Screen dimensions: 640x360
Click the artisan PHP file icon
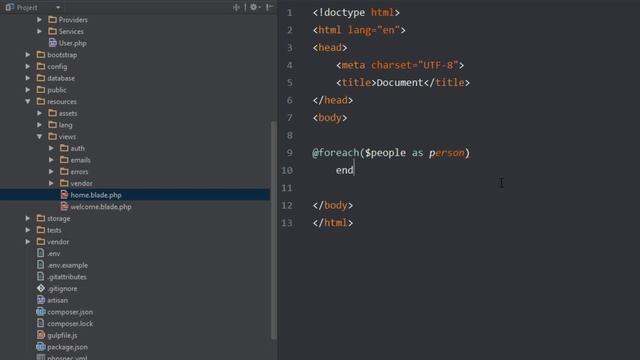[41, 300]
